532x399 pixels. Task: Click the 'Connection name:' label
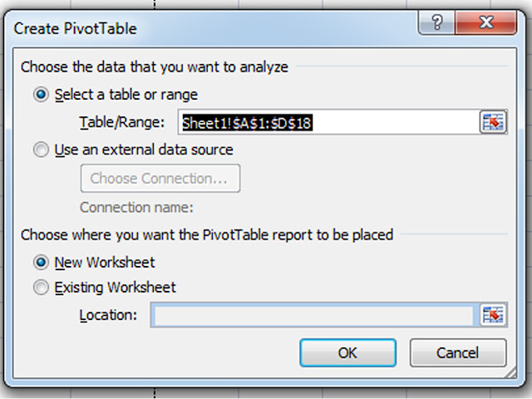coord(136,207)
